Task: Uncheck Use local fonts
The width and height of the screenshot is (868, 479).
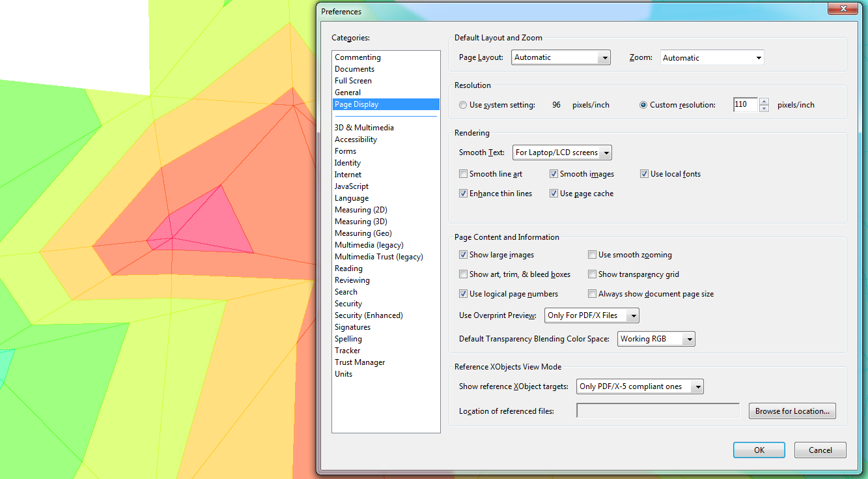Action: click(x=644, y=173)
